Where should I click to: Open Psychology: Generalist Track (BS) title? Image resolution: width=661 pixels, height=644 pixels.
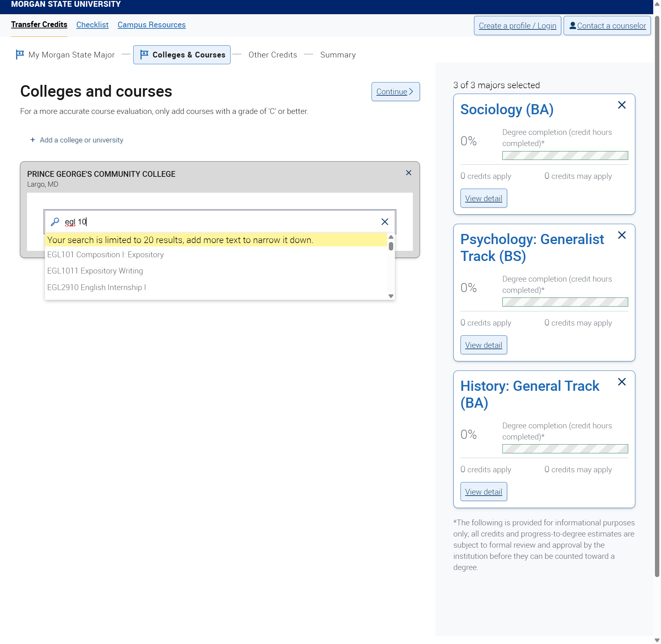coord(532,247)
